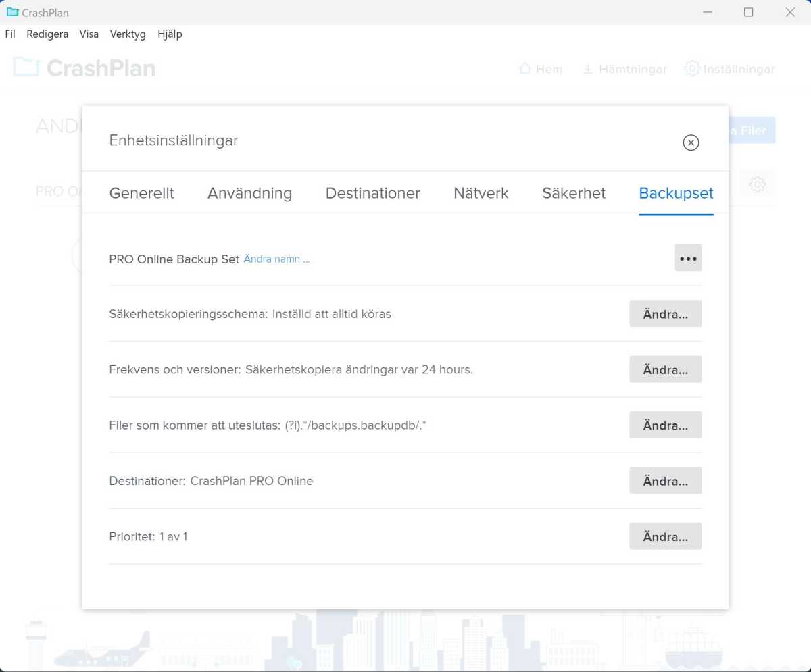Viewport: 811px width, 672px height.
Task: Select the Destinationer tab
Action: (x=373, y=193)
